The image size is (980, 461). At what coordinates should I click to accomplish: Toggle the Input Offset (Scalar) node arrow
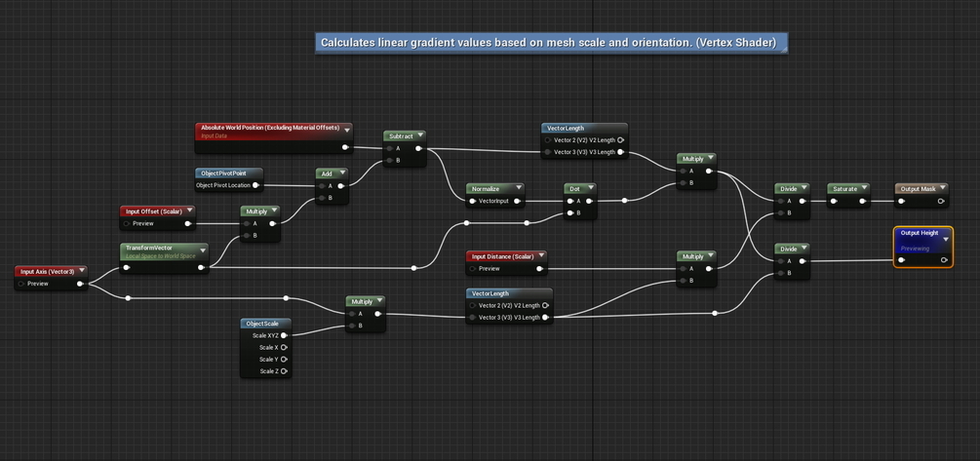190,211
